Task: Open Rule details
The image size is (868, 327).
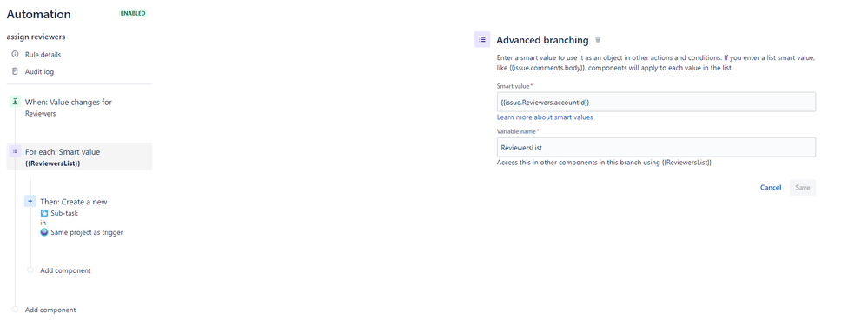Action: [x=43, y=54]
